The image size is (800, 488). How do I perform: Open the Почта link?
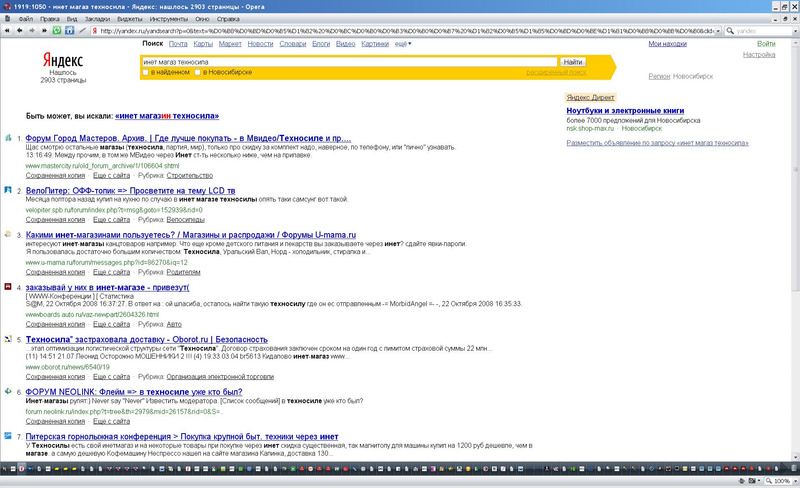tap(178, 44)
